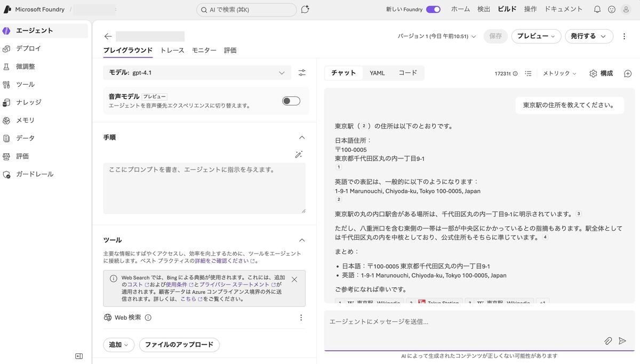
Task: Select the チャット tab
Action: tap(343, 73)
